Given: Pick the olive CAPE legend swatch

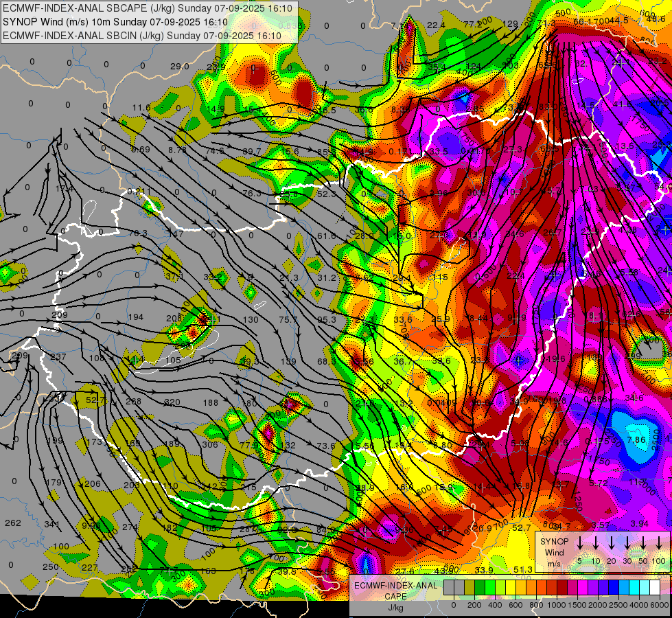Looking at the screenshot, I should point(470,587).
